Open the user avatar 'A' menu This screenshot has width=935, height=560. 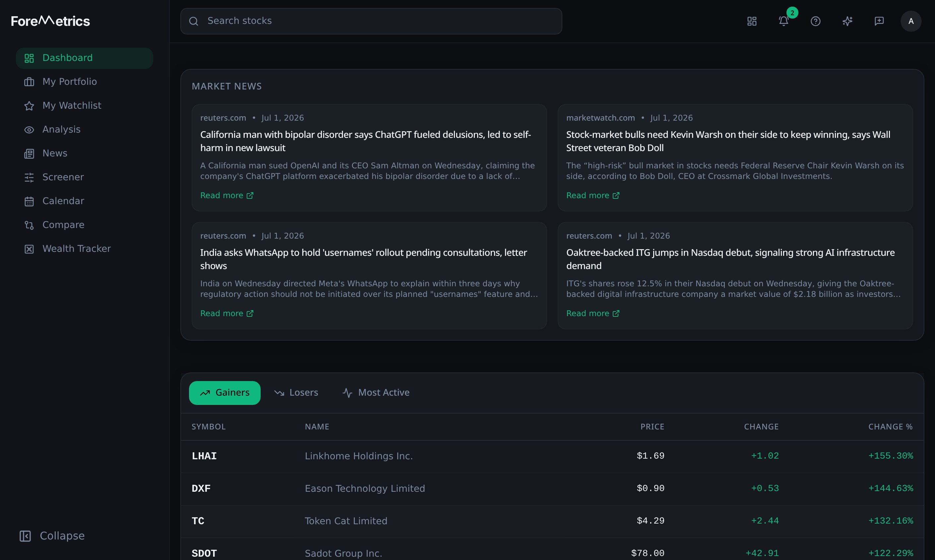click(911, 21)
